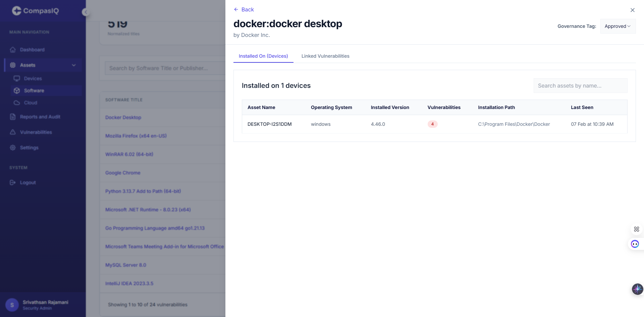Focus the Search assets by name field
Image resolution: width=644 pixels, height=317 pixels.
580,86
